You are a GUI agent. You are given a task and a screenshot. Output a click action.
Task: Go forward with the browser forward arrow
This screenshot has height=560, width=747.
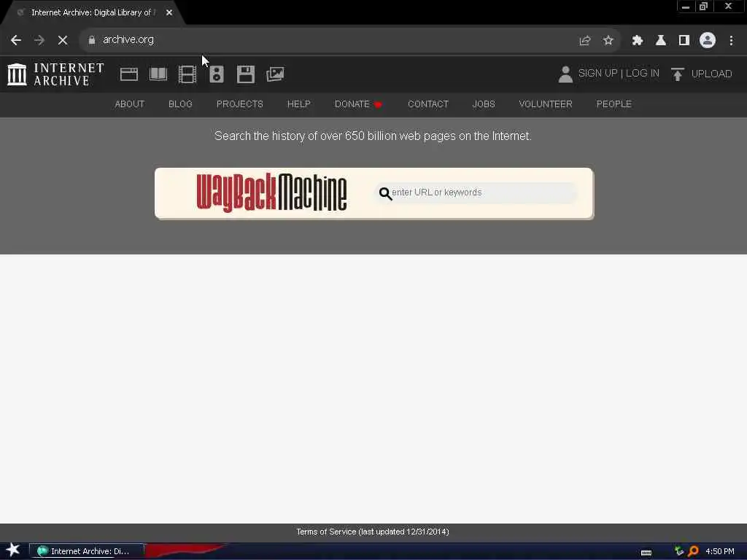pos(39,40)
